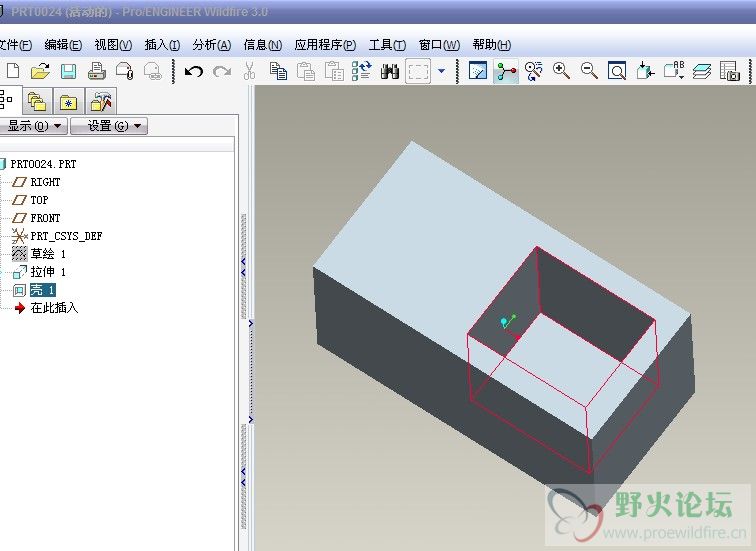The height and width of the screenshot is (551, 756).
Task: Open the 设置 (Settings) dropdown
Action: pos(109,126)
